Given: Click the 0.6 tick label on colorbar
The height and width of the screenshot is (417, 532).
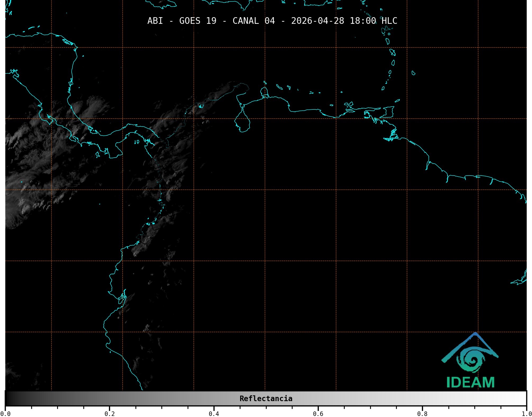Looking at the screenshot, I should (x=318, y=414).
